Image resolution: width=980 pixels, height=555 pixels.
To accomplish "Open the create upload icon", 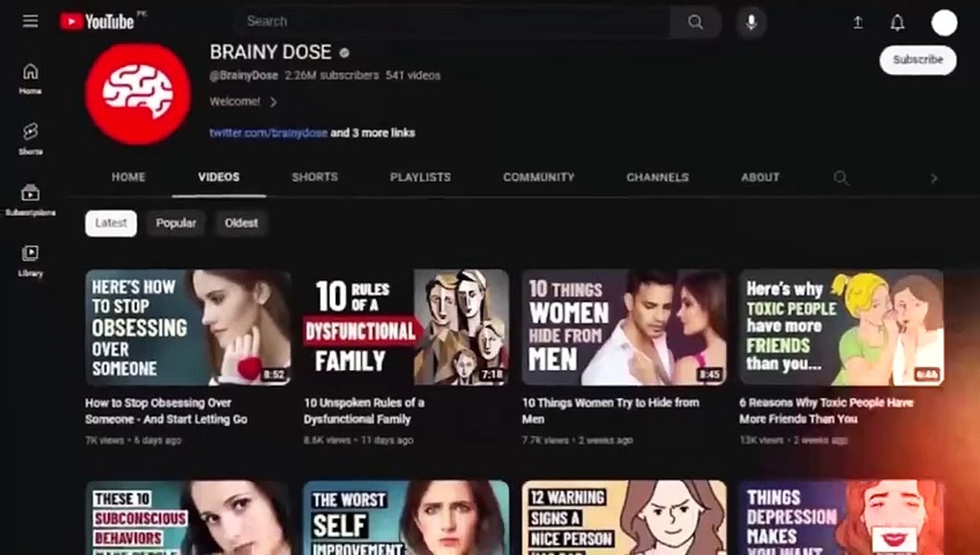I will click(x=857, y=23).
